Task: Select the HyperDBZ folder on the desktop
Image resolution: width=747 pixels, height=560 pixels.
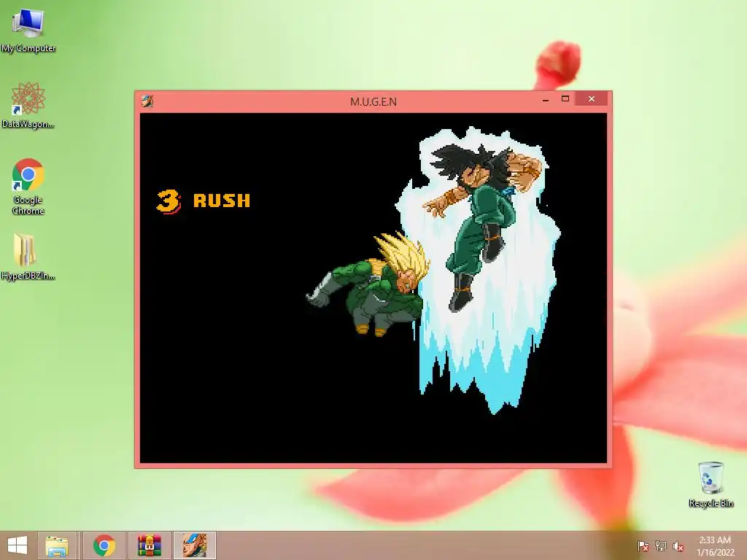Action: pos(27,256)
